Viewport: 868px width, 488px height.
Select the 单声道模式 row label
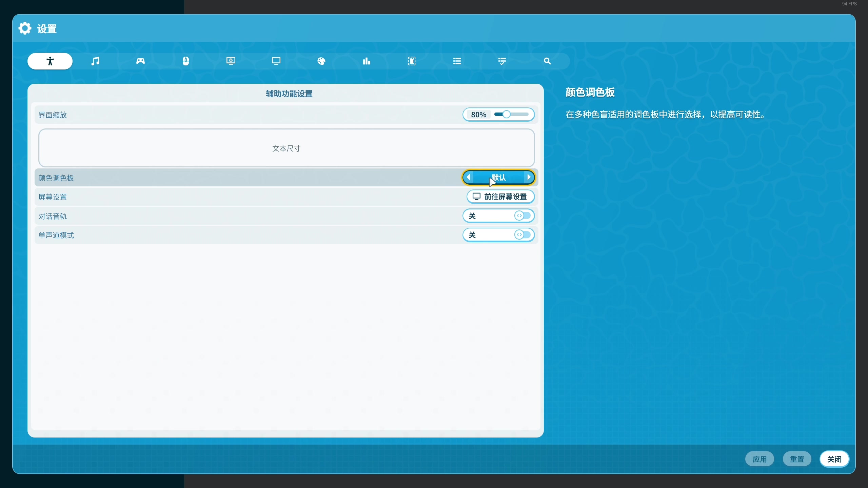[x=56, y=235]
